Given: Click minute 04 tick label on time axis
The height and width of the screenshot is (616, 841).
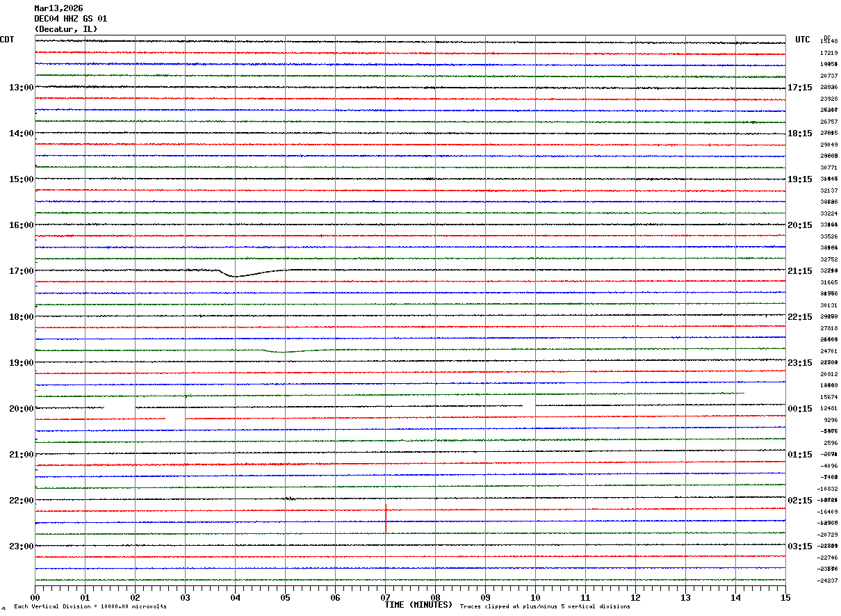Looking at the screenshot, I should 235,598.
